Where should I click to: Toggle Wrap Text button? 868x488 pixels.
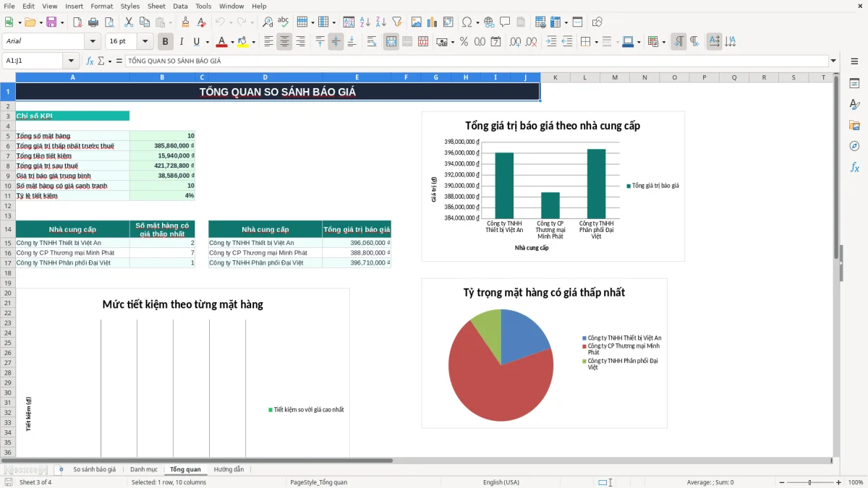click(371, 42)
